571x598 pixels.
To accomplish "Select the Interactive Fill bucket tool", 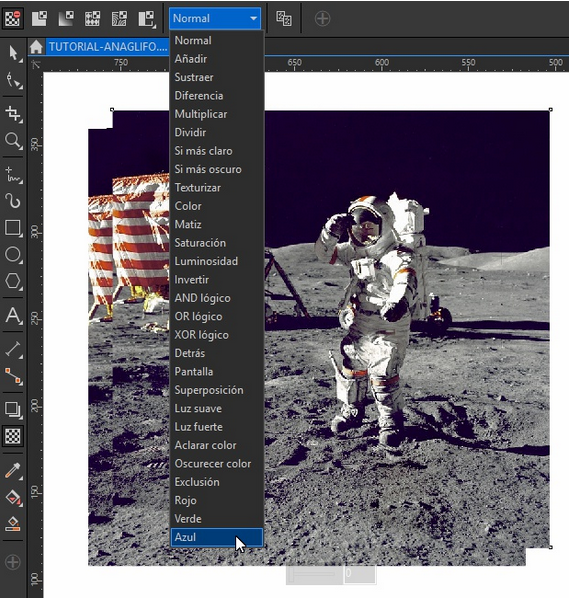I will [13, 498].
